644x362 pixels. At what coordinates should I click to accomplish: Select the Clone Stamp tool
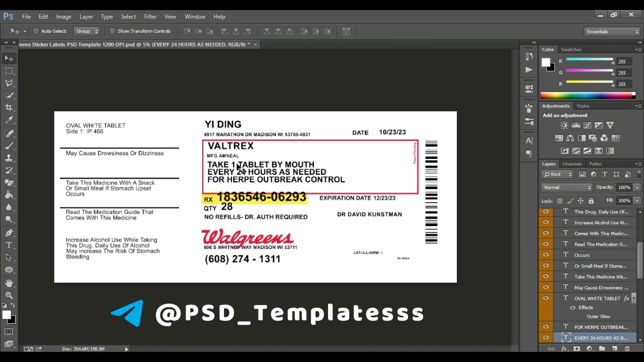click(9, 158)
